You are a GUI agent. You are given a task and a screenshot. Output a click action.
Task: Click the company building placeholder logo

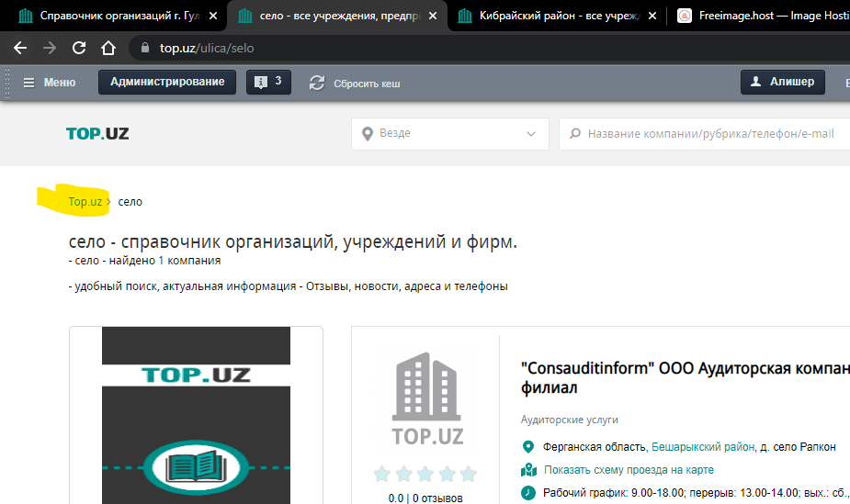[426, 399]
